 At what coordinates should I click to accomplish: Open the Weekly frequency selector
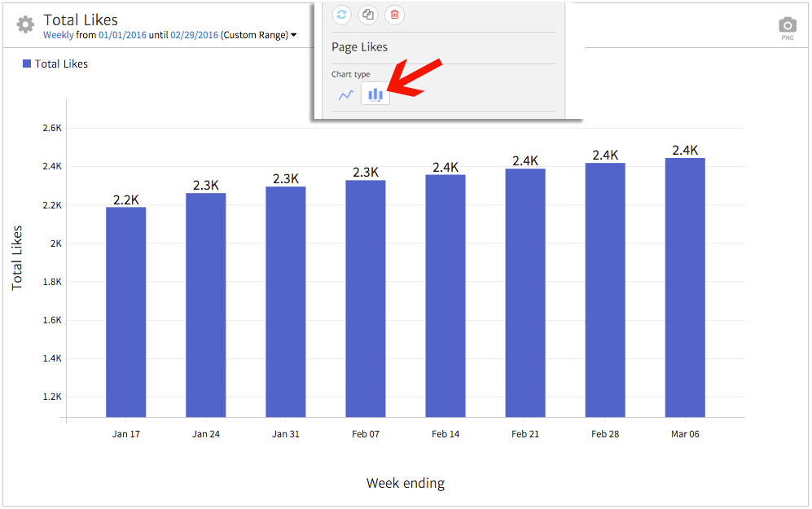57,35
